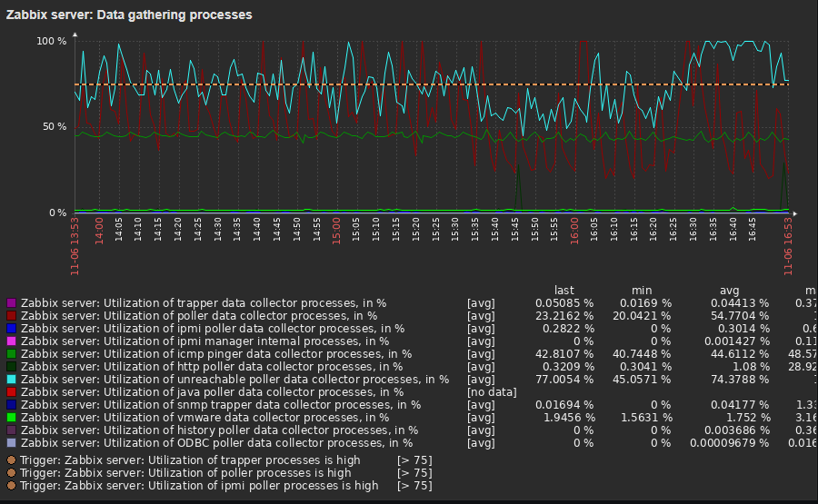Click the avg value '54.7704 %'
This screenshot has width=818, height=504.
(739, 316)
